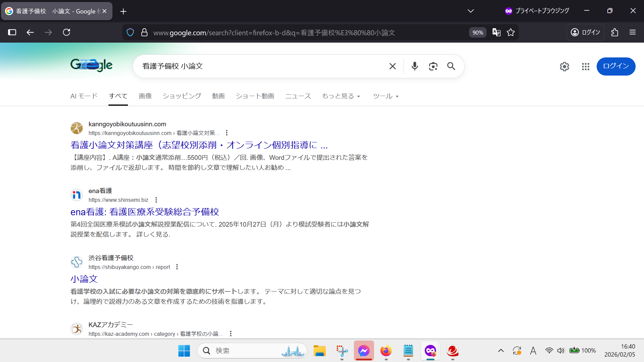Open the Google apps grid
The width and height of the screenshot is (644, 362).
[585, 66]
